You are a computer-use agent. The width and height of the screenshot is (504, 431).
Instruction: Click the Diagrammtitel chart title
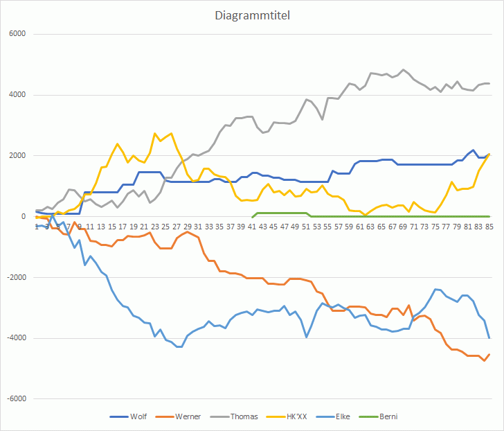(x=251, y=15)
